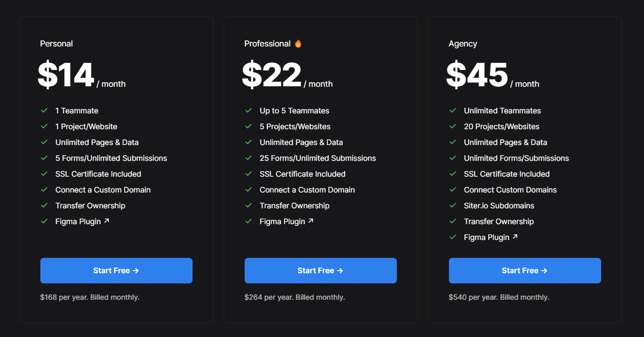Click the $45 price on the Agency plan
The height and width of the screenshot is (337, 644).
tap(477, 76)
